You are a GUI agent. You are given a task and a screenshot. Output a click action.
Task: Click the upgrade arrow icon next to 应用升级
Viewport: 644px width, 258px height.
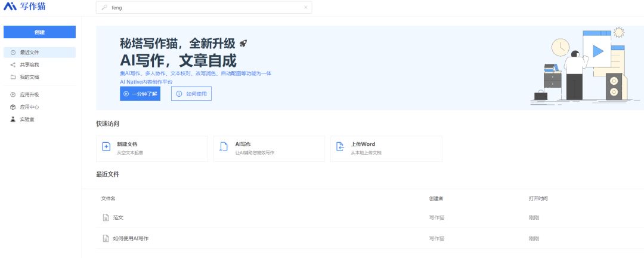pyautogui.click(x=13, y=94)
